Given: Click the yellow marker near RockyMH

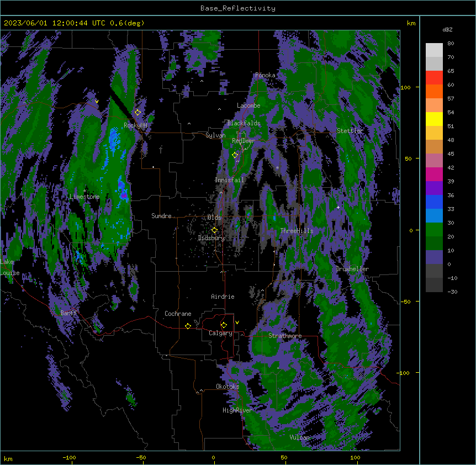Looking at the screenshot, I should coord(137,112).
